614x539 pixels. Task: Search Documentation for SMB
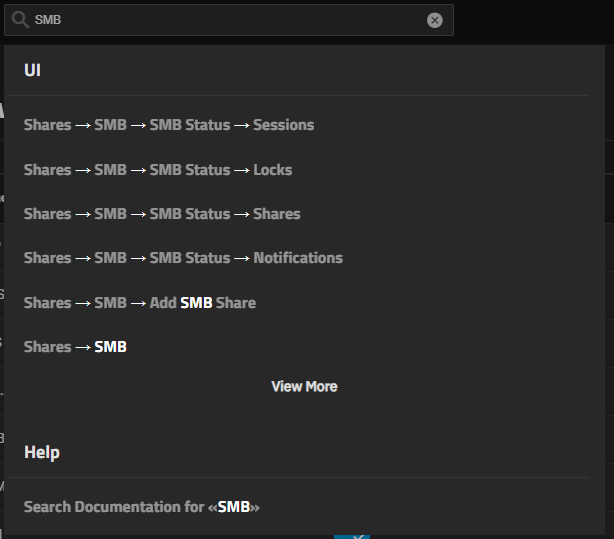142,507
